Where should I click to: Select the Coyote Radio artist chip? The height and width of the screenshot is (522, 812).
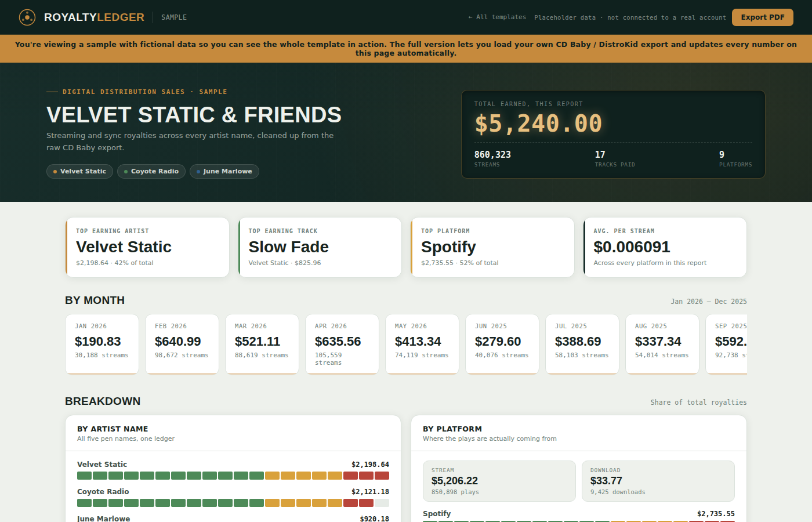pos(151,171)
